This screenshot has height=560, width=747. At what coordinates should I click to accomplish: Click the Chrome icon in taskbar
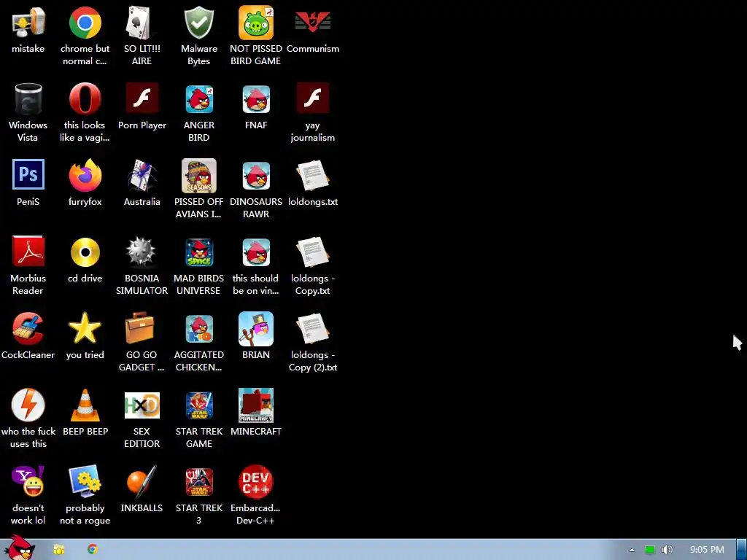[x=93, y=550]
